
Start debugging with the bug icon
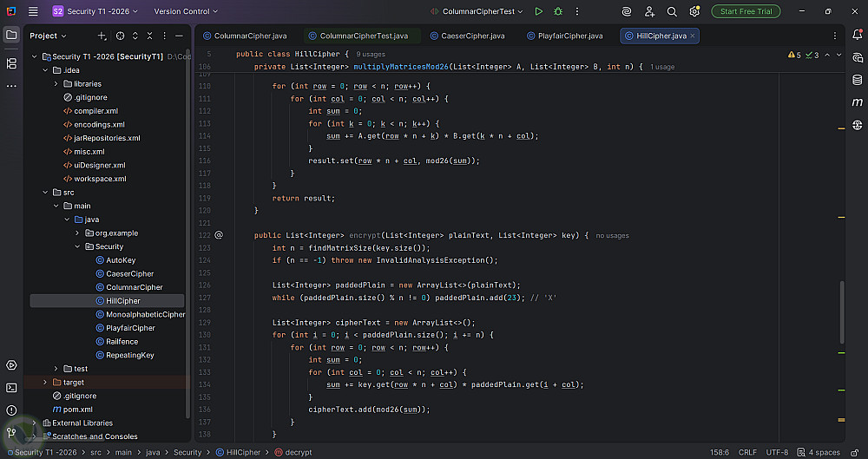coord(558,11)
